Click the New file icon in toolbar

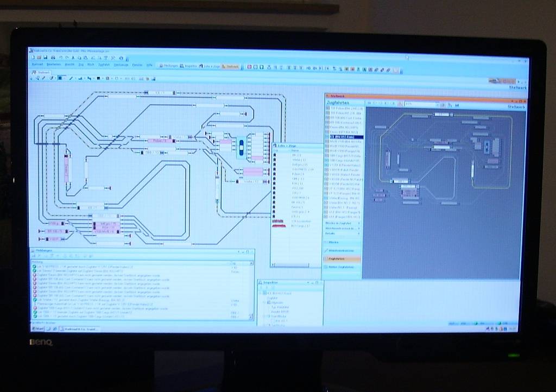[x=33, y=57]
